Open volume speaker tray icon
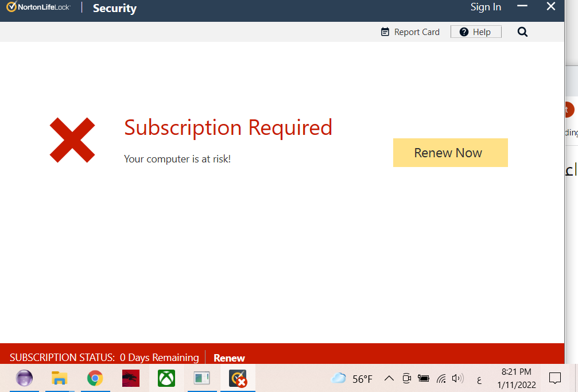 click(x=458, y=378)
